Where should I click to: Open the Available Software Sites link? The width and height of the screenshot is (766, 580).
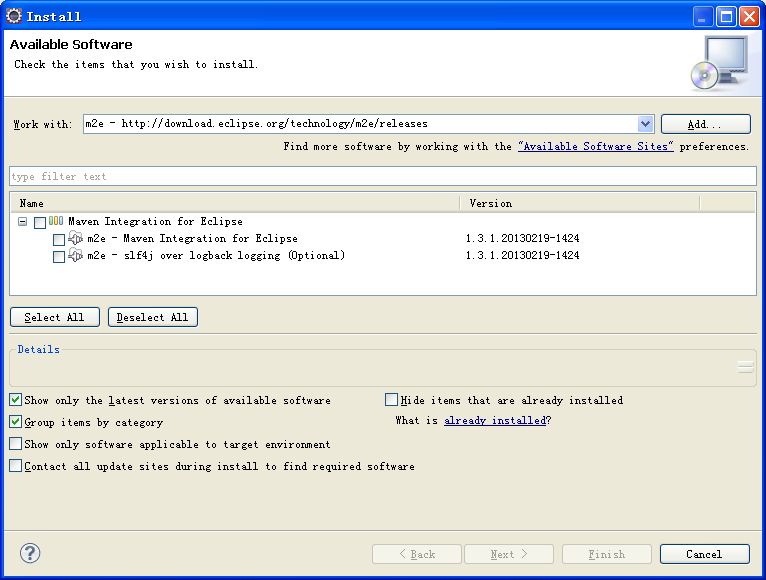coord(596,147)
